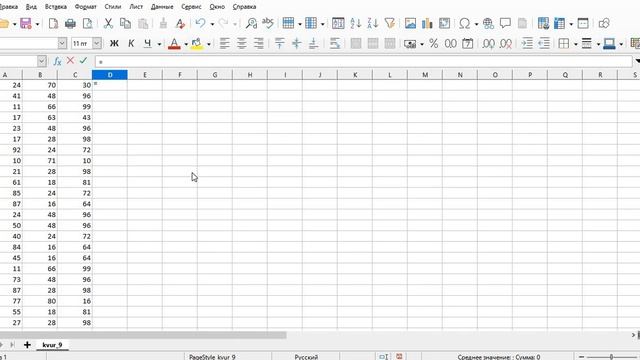This screenshot has width=640, height=360.
Task: Insert an image using the picture icon
Action: pos(410,23)
